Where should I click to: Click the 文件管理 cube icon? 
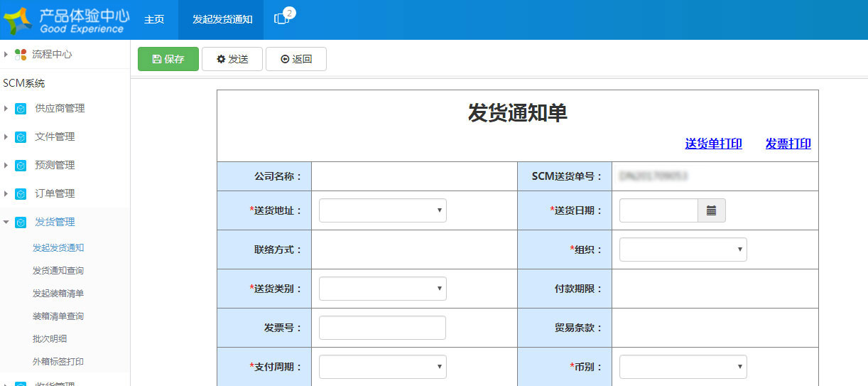pos(21,137)
